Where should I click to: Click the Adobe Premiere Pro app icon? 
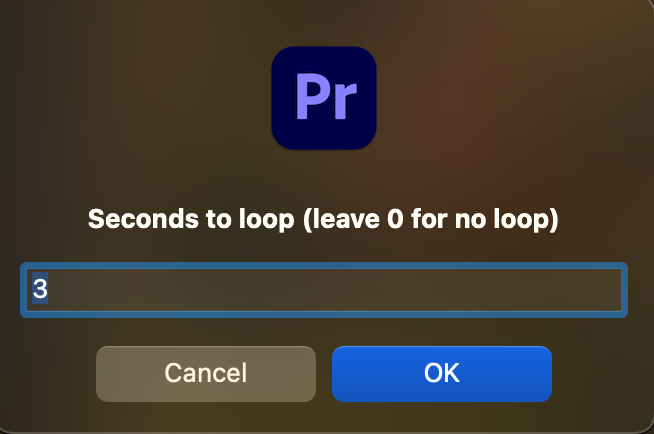click(324, 98)
